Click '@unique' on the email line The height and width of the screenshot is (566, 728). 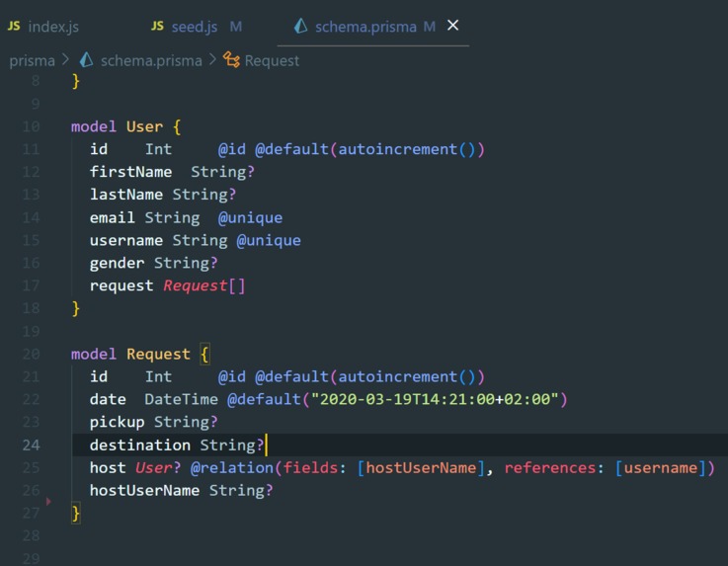[x=250, y=217]
